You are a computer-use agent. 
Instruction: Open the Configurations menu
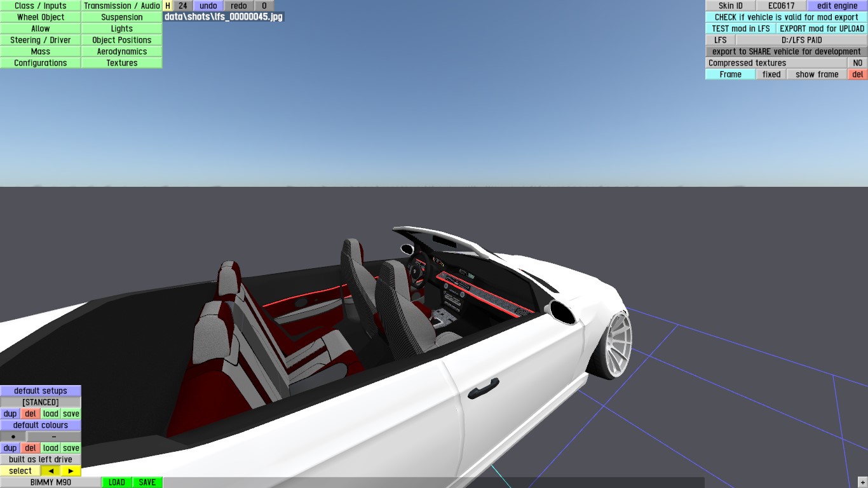tap(41, 63)
